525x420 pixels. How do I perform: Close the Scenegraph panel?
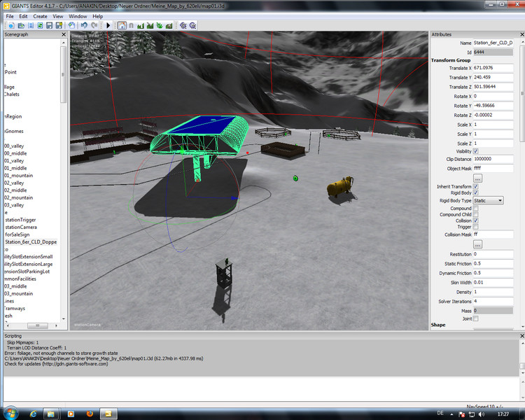(64, 34)
